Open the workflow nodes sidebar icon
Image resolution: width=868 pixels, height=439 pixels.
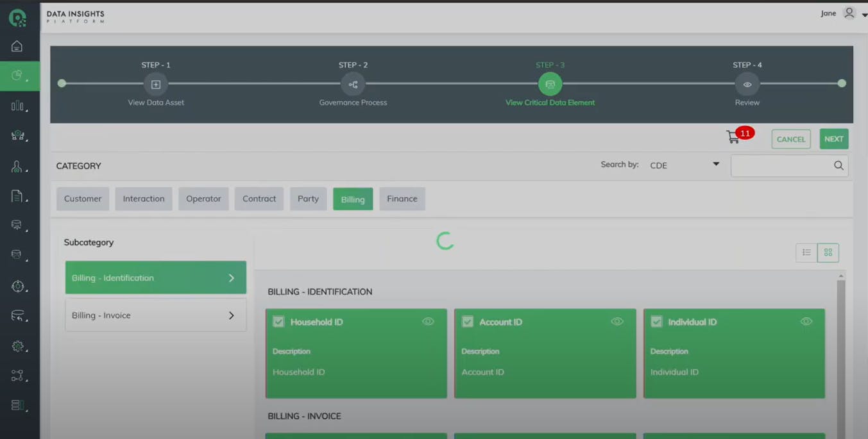pos(17,376)
